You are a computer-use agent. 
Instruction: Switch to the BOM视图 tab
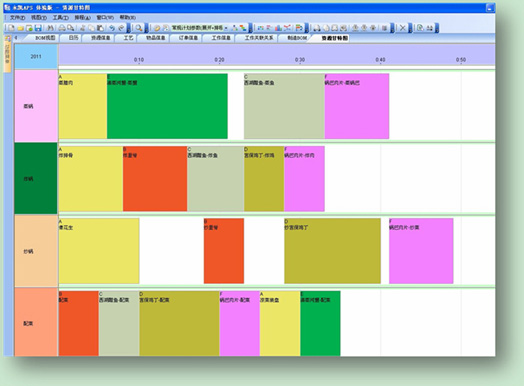(45, 38)
